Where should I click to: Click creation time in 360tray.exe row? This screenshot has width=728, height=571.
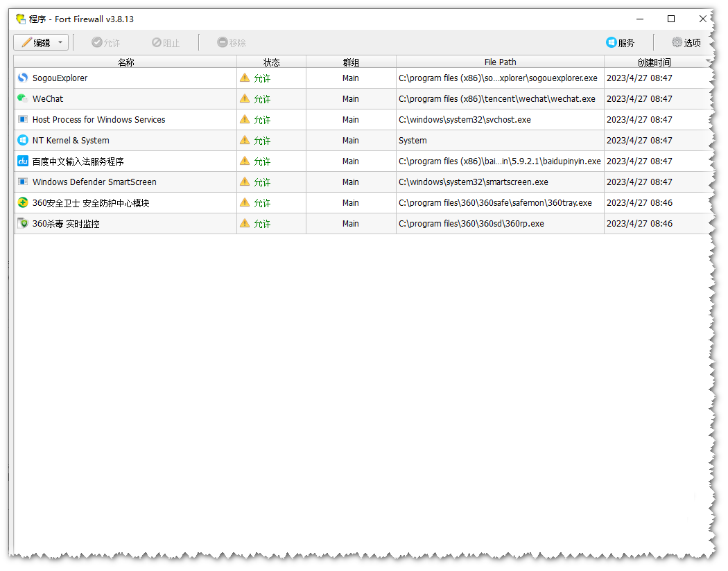pyautogui.click(x=639, y=203)
